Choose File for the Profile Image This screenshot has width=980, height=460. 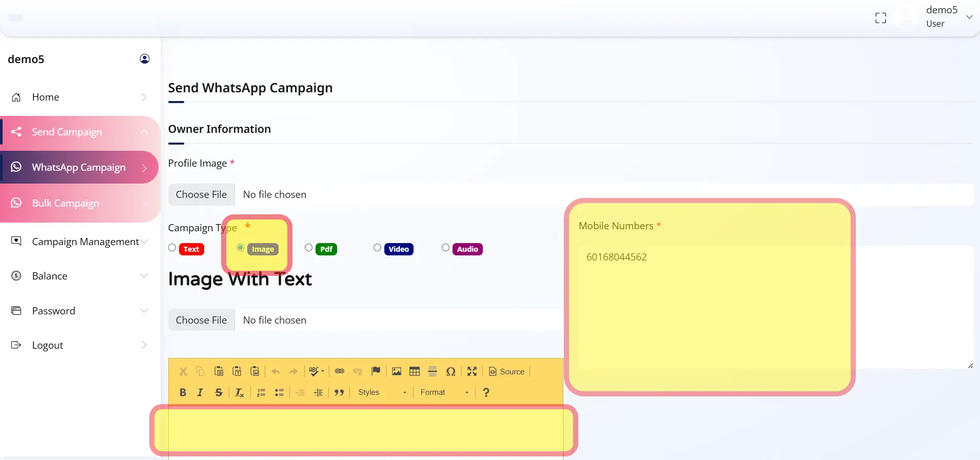click(x=201, y=194)
